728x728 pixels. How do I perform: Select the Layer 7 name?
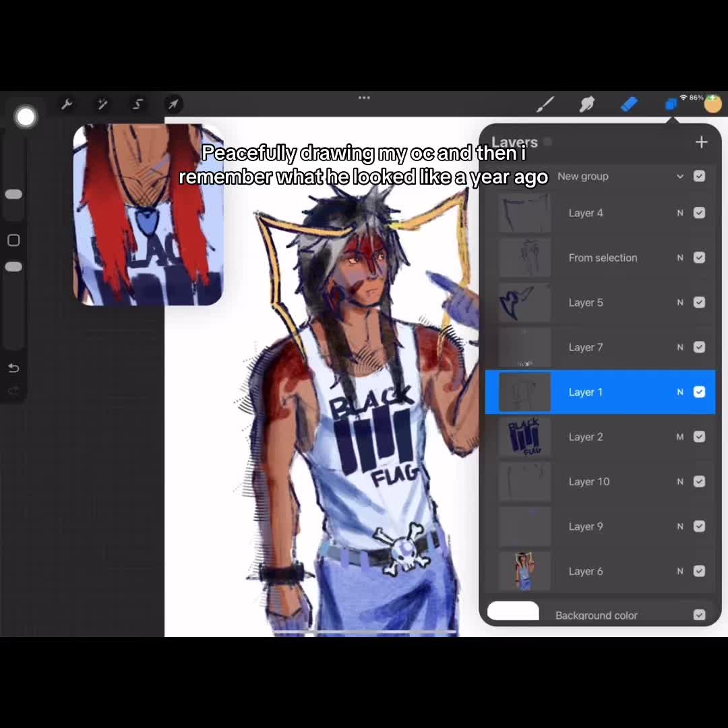click(586, 347)
